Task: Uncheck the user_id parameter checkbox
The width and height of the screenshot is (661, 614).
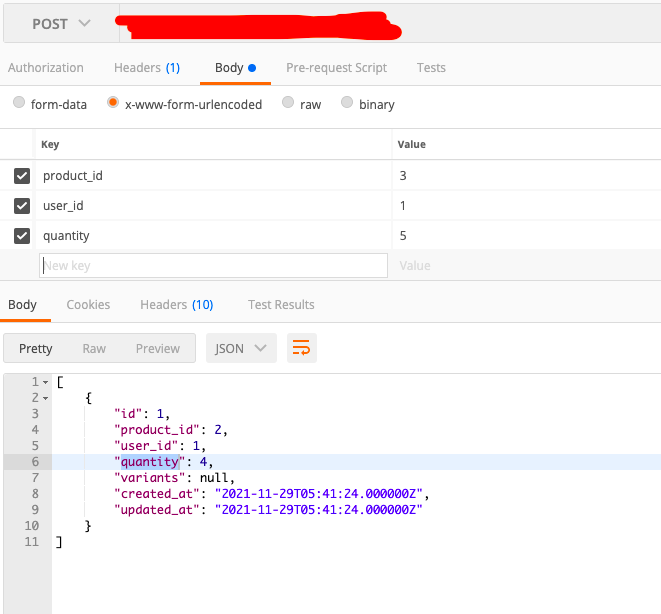Action: click(22, 206)
